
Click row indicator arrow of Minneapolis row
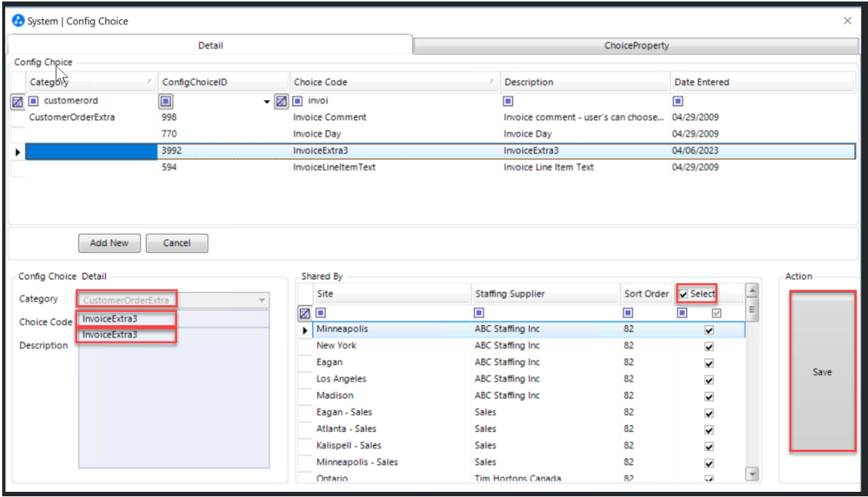[x=305, y=330]
